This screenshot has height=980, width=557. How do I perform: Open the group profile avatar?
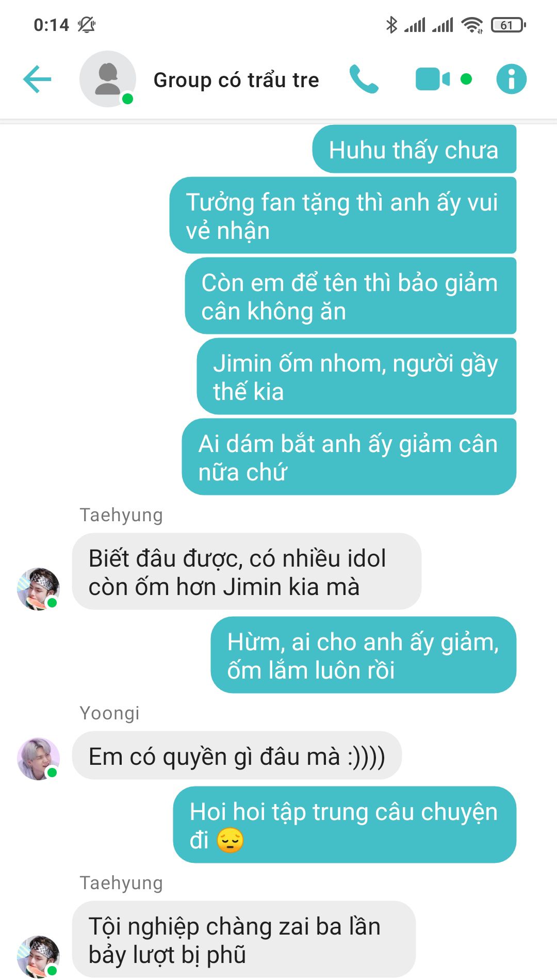107,79
